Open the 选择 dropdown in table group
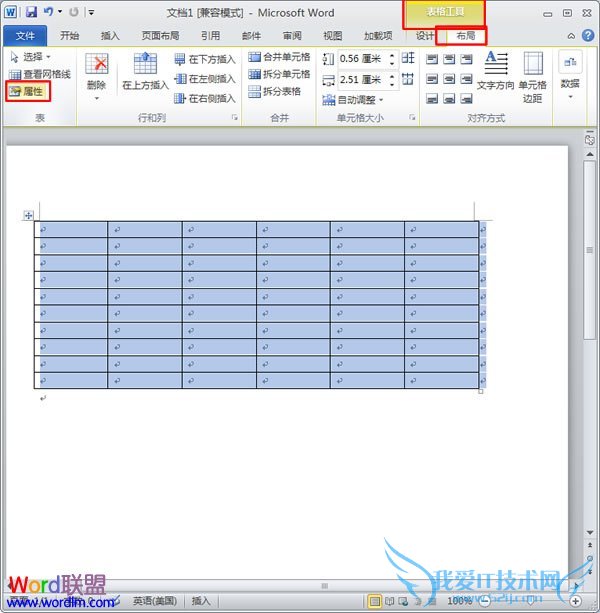600x613 pixels. [30, 57]
